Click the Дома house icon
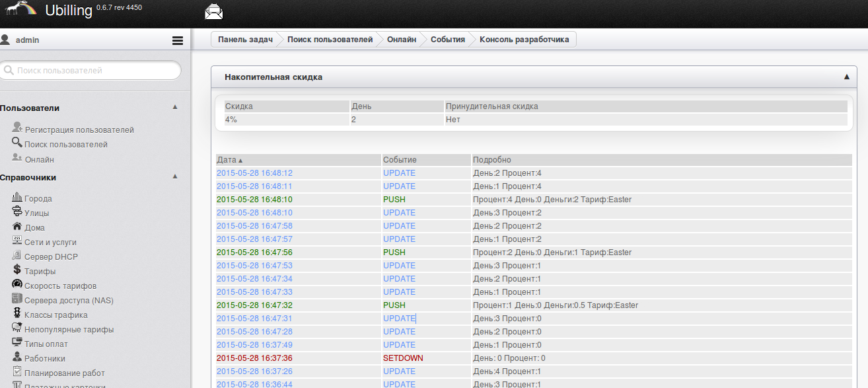Screen dimensions: 868x388 click(x=17, y=227)
